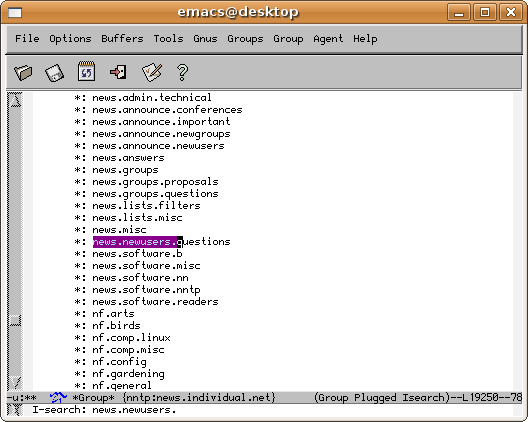Open the Tools menu
This screenshot has width=528, height=422.
click(168, 39)
